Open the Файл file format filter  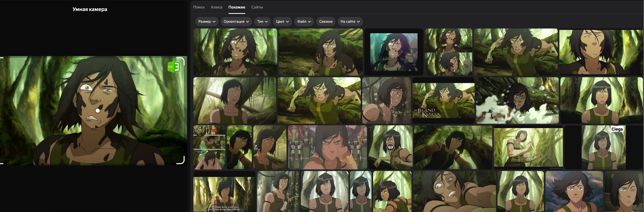click(304, 22)
